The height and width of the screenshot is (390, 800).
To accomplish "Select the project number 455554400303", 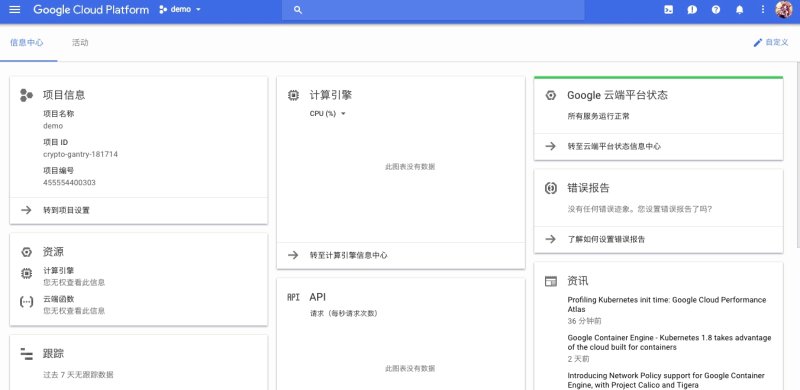I will (69, 182).
